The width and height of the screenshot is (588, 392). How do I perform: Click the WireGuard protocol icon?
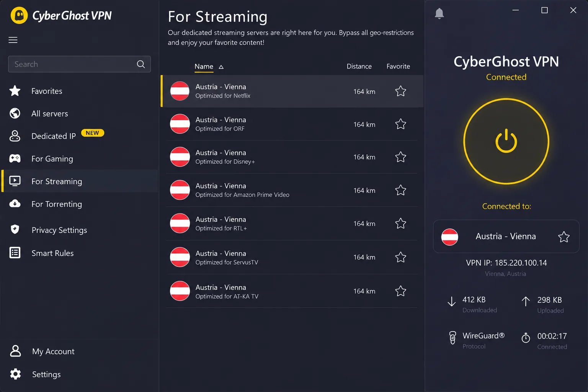452,338
